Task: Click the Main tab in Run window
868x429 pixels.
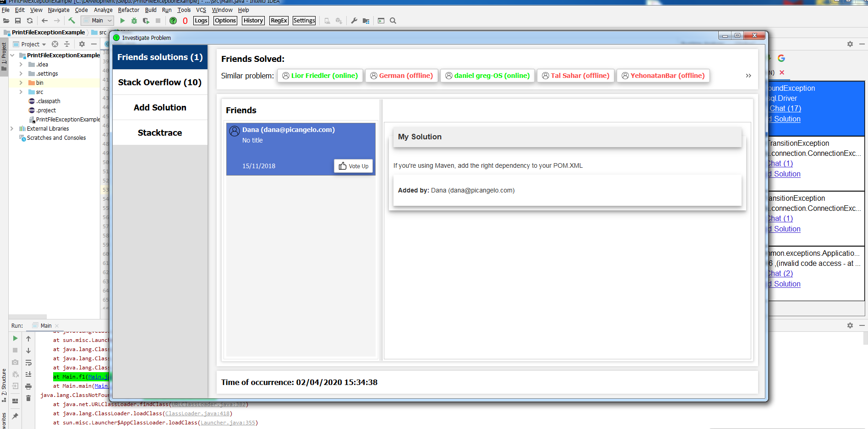Action: 46,326
